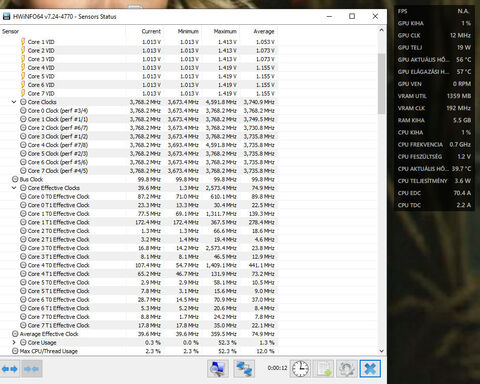480x384 pixels.
Task: Select Core 7 T0 Effective Clock row
Action: click(x=139, y=317)
